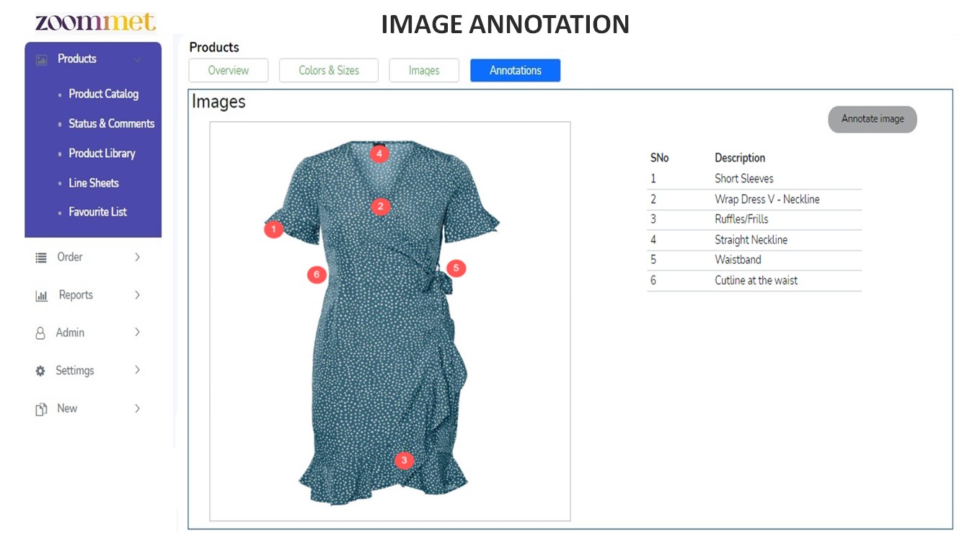
Task: Select the Short Sleeves description row
Action: pos(754,179)
